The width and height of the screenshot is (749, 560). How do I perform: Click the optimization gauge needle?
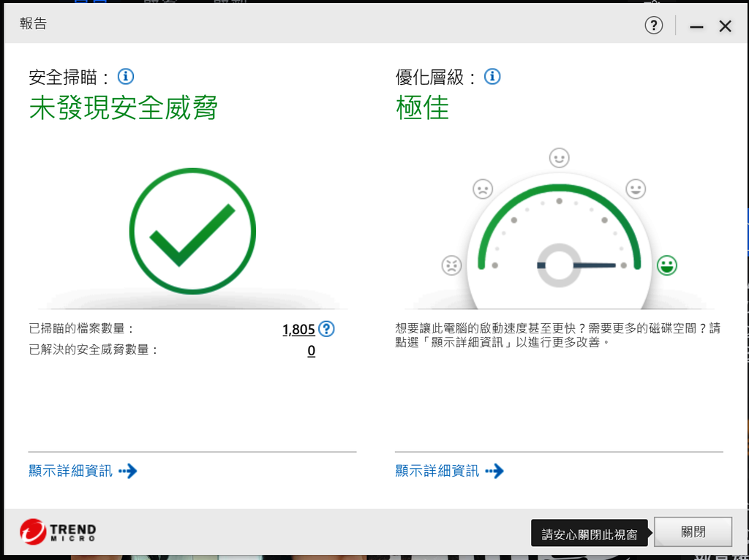(594, 265)
